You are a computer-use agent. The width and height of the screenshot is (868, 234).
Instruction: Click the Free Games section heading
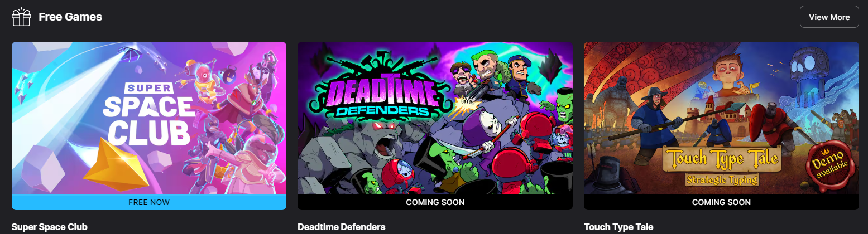70,17
